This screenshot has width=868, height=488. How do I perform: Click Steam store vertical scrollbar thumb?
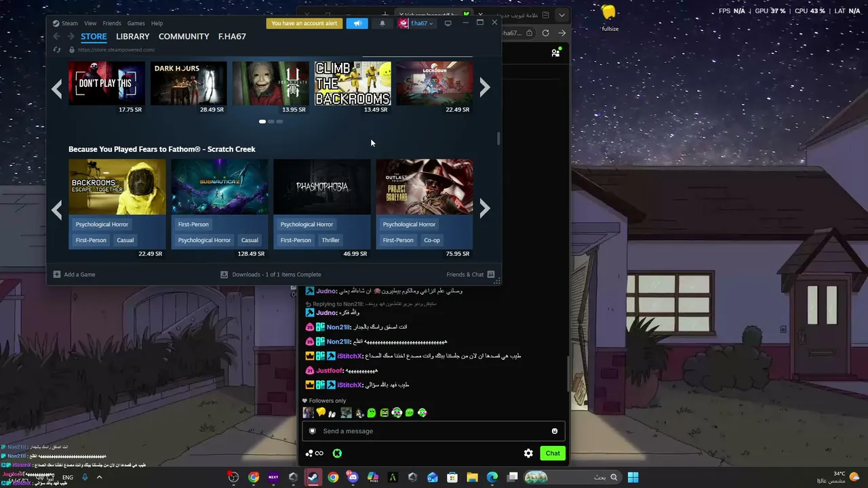click(498, 138)
